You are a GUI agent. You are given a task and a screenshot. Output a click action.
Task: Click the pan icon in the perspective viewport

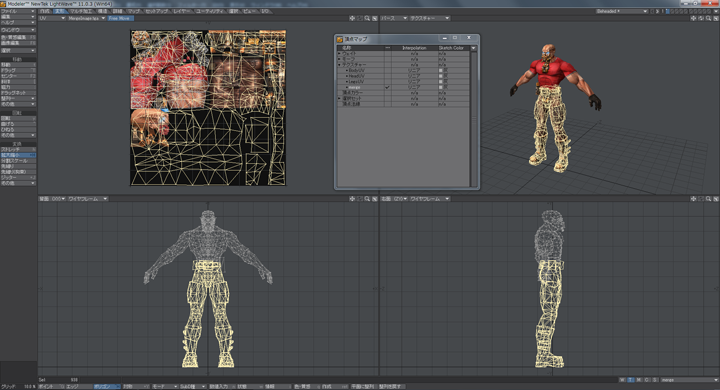pos(693,18)
